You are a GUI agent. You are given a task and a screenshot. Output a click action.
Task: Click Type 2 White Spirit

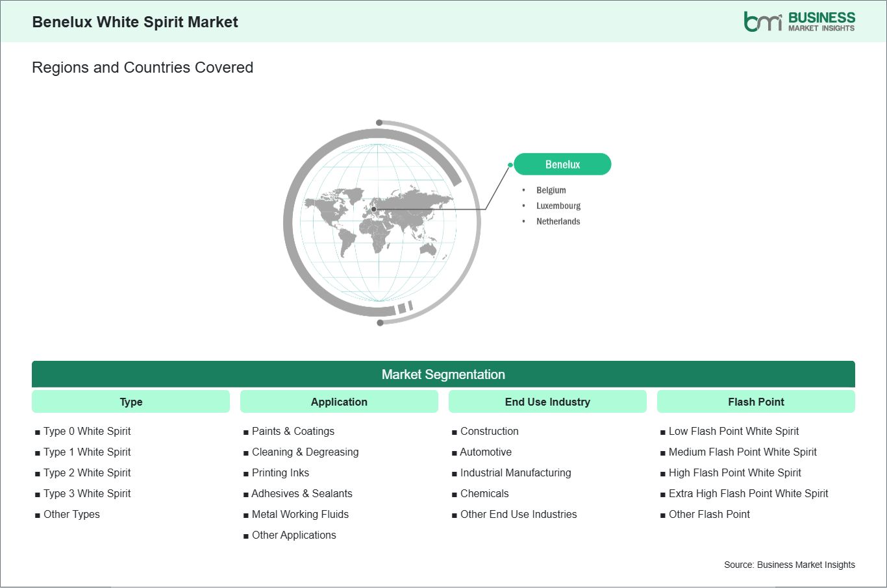(87, 472)
